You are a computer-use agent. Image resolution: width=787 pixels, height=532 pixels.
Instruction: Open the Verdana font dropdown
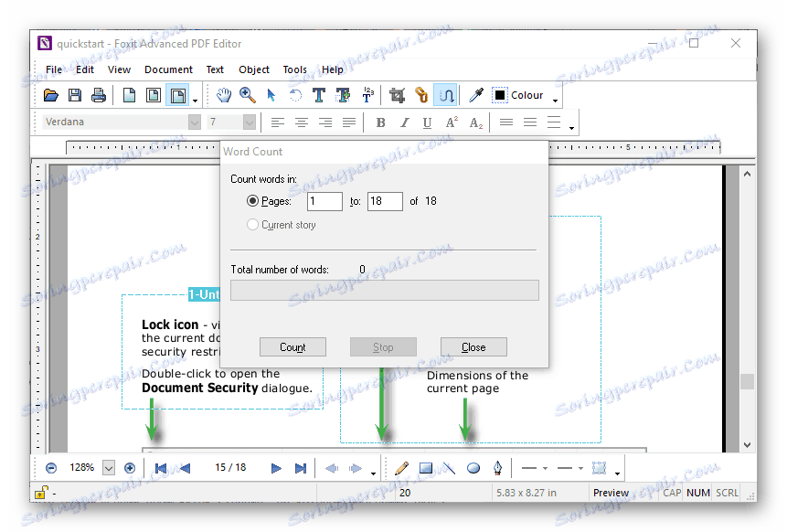click(x=195, y=122)
